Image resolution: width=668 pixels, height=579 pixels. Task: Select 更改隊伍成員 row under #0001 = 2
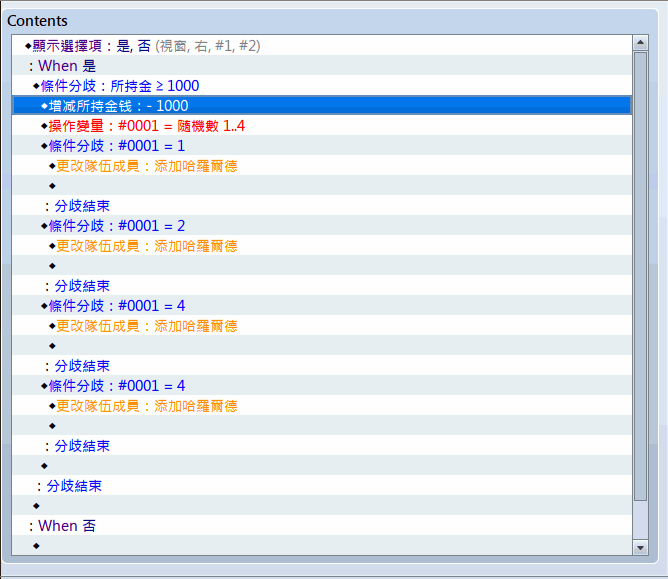coord(322,246)
